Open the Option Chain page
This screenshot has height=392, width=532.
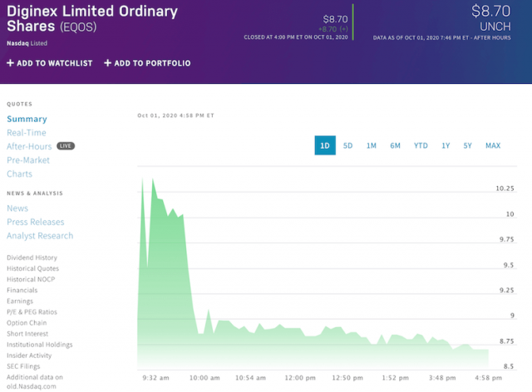[x=26, y=323]
